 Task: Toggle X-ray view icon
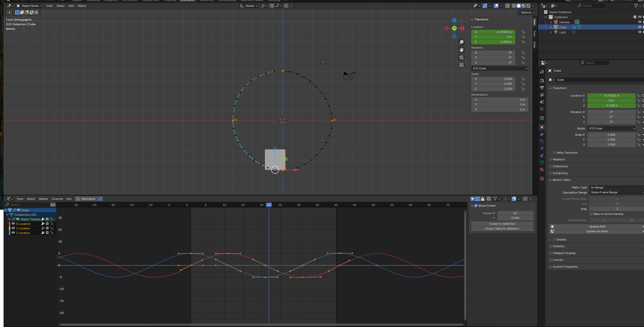tap(507, 6)
